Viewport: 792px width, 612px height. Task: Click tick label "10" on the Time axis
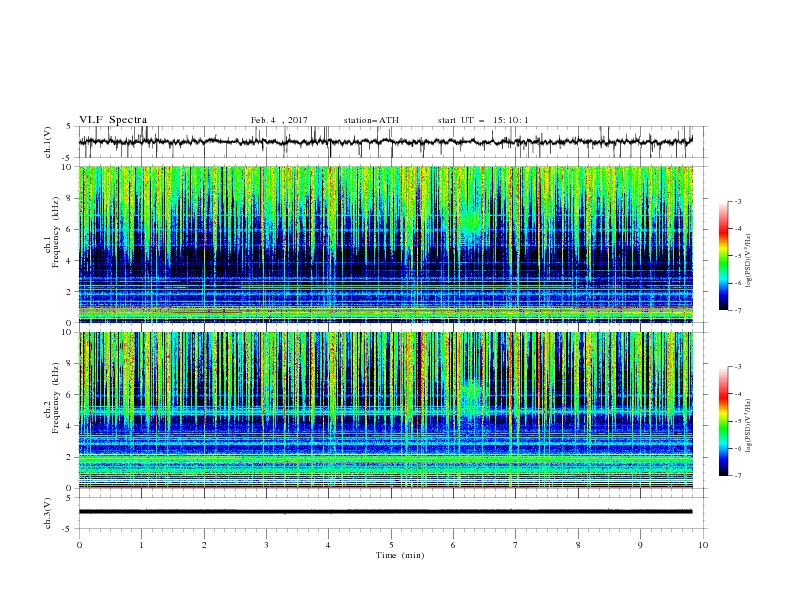pyautogui.click(x=703, y=545)
